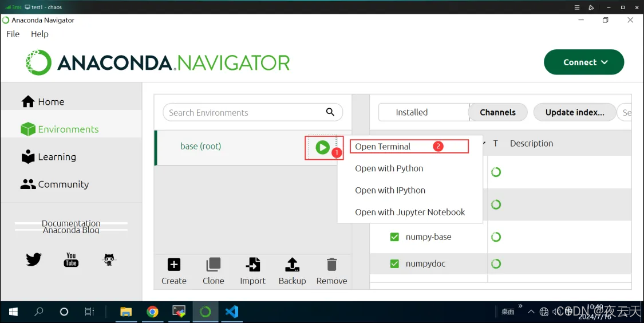644x323 pixels.
Task: Open the terminal app icon on taskbar
Action: coord(179,312)
